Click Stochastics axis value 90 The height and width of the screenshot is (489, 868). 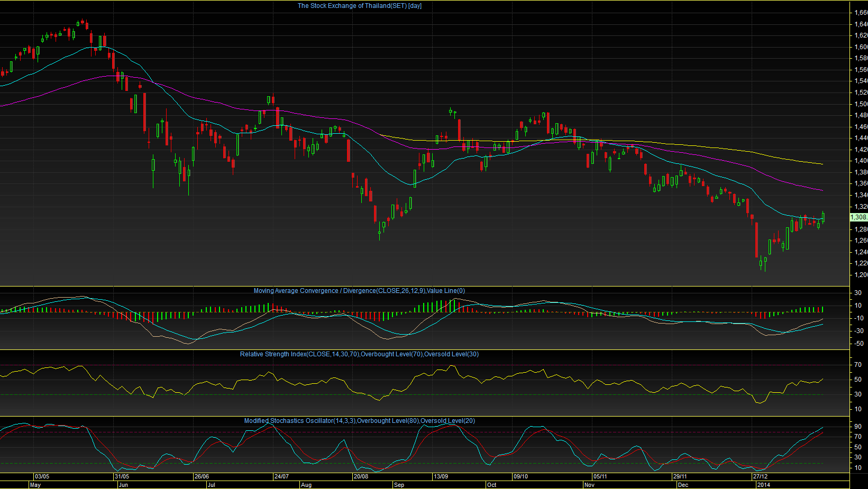[858, 427]
